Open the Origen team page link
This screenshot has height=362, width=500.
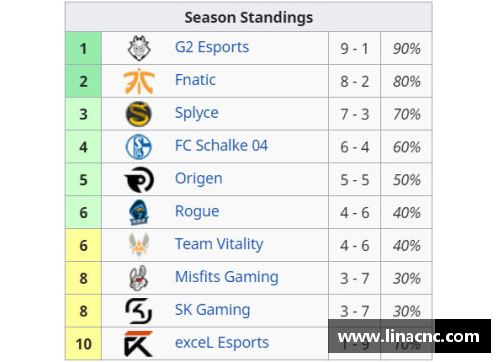(x=199, y=179)
